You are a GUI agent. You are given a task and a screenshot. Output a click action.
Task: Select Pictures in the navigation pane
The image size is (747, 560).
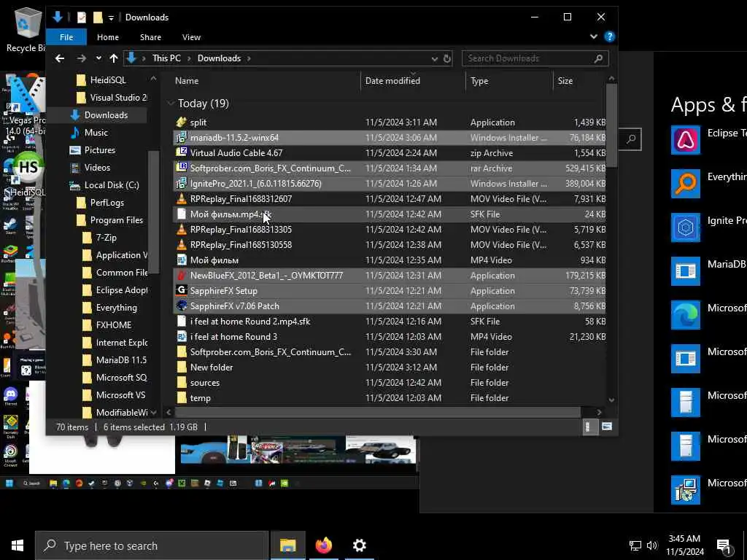(x=99, y=150)
